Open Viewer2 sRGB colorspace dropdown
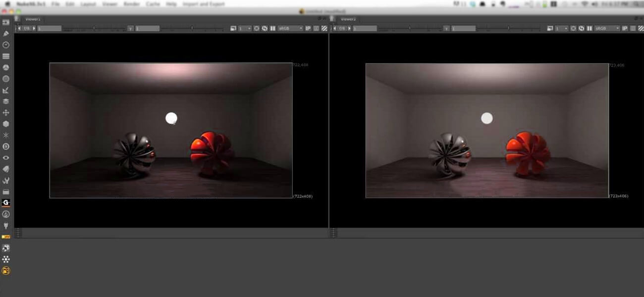 point(606,29)
